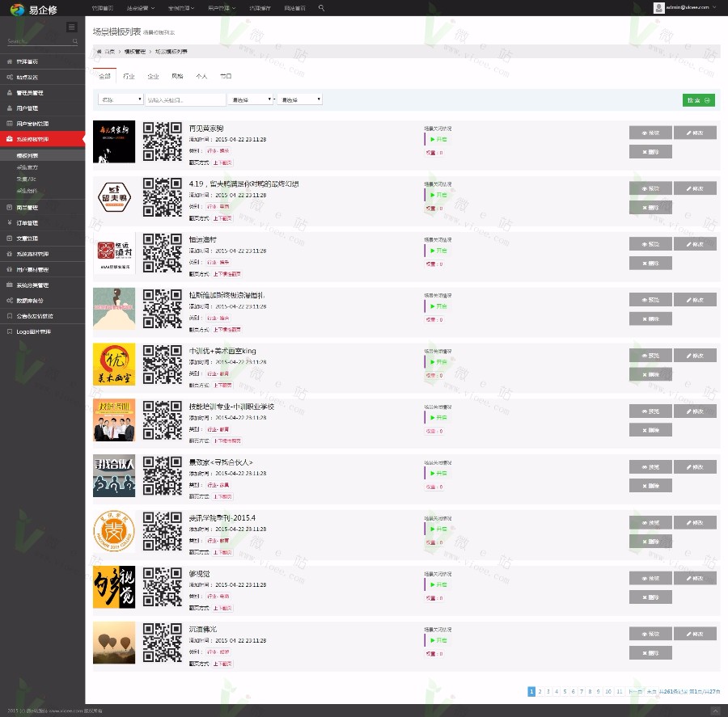The height and width of the screenshot is (717, 728).
Task: Click QR code of 够视觉 template
Action: point(162,587)
